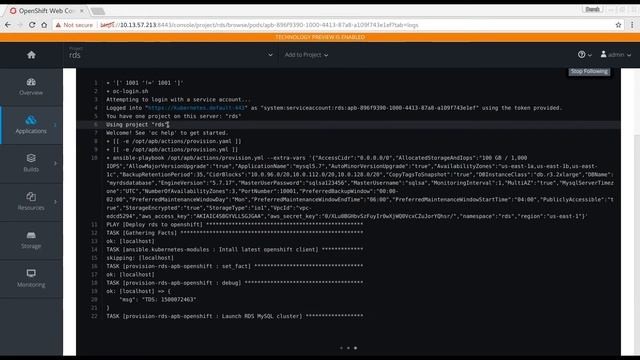This screenshot has height=360, width=640.
Task: Open the Storage sidebar section
Action: tap(31, 240)
